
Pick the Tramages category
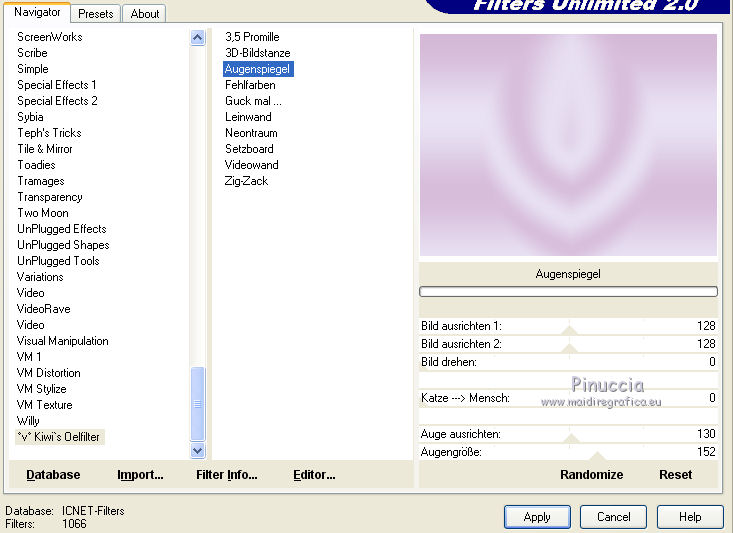pos(41,181)
